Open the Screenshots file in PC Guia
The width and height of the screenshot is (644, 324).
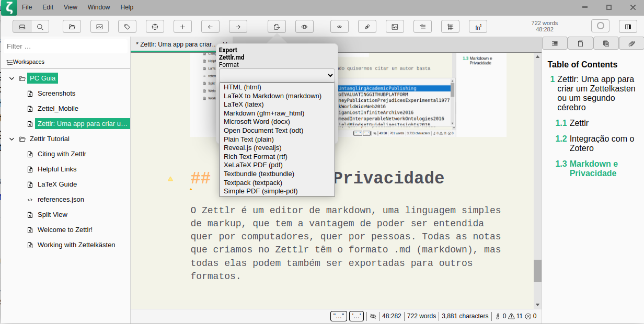tap(56, 94)
